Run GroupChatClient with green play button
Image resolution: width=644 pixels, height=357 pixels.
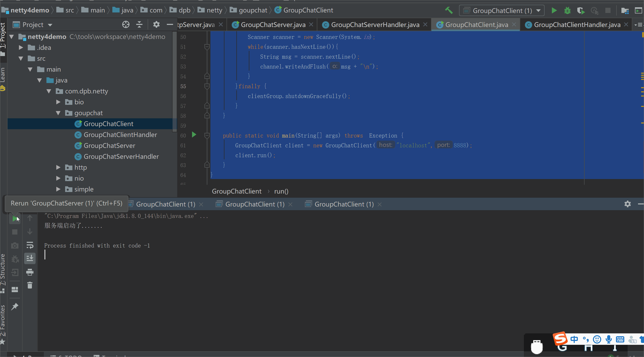coord(554,10)
